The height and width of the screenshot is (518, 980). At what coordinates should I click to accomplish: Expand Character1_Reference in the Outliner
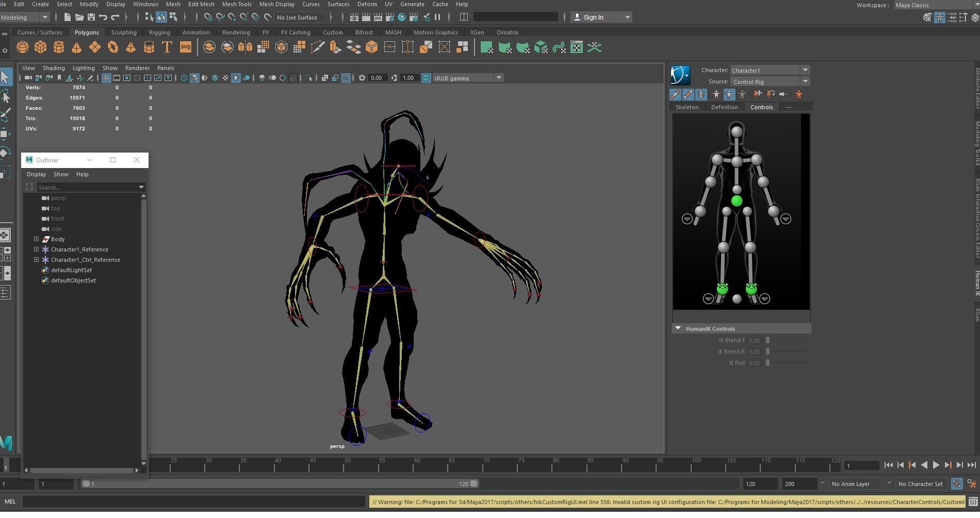click(x=37, y=249)
